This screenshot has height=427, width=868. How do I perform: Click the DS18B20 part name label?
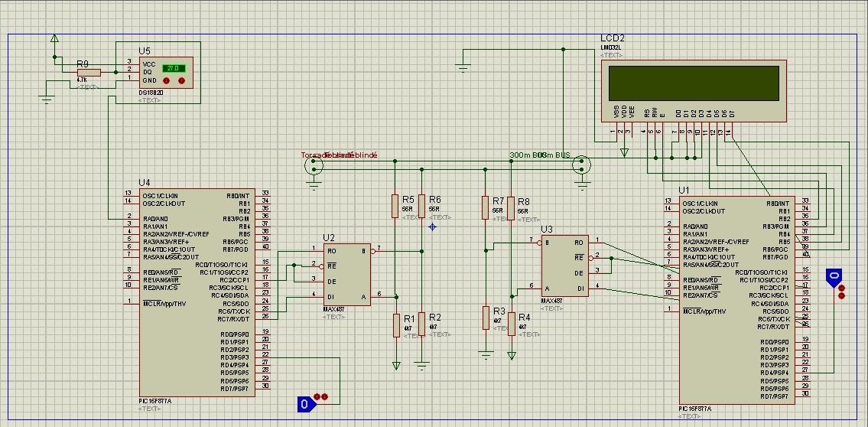[151, 93]
